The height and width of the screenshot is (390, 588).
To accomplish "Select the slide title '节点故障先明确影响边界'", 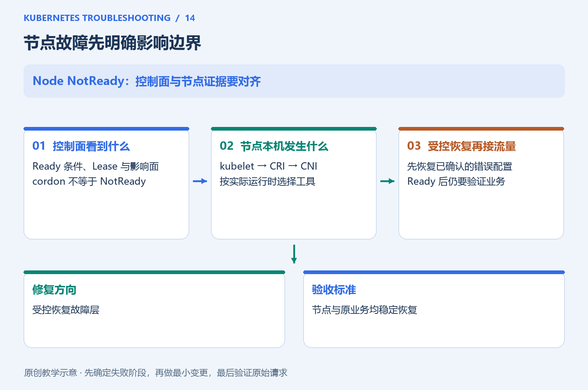I will tap(112, 43).
